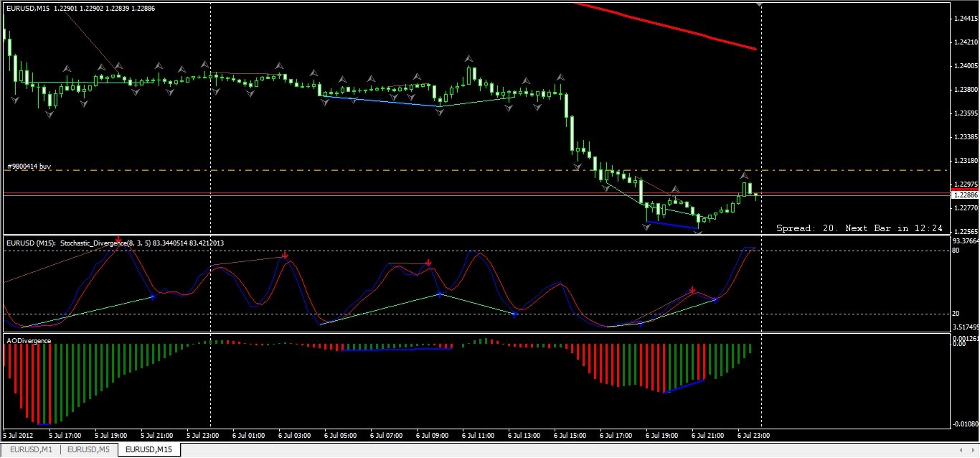Click the 5 Jul 2012 date label

pyautogui.click(x=19, y=435)
